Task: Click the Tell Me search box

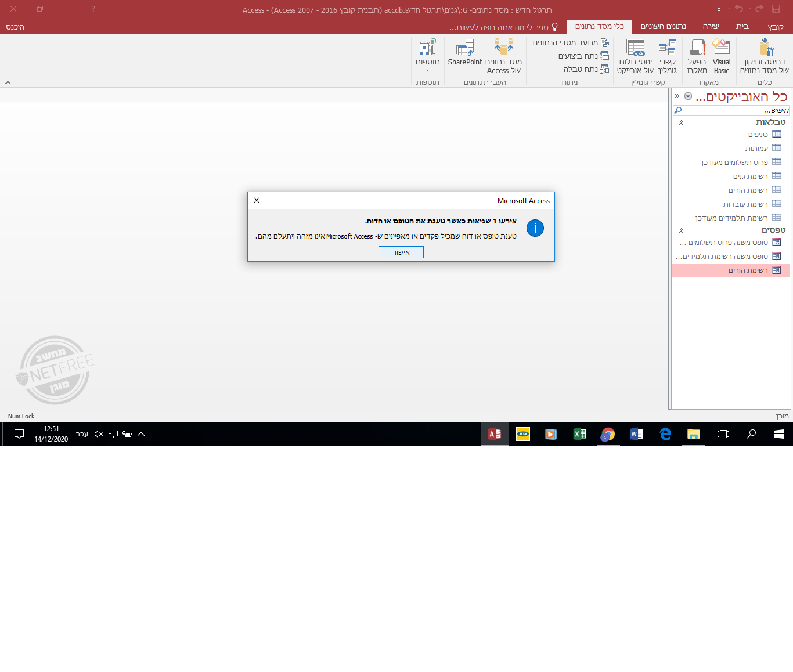Action: (503, 27)
